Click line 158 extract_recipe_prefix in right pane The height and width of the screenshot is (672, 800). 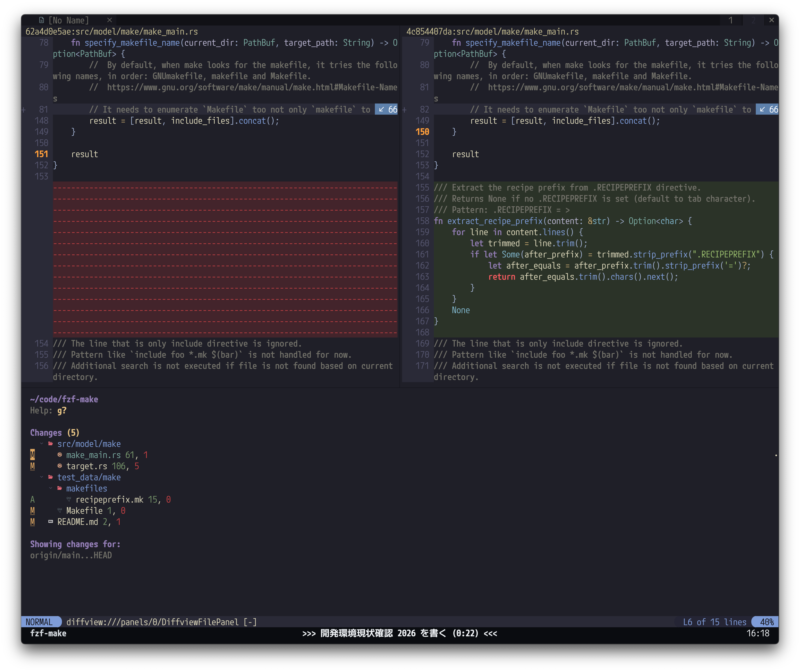pyautogui.click(x=495, y=221)
